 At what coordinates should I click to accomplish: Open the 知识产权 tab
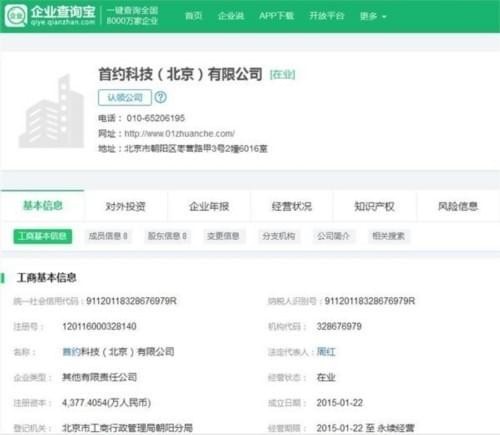pos(375,206)
